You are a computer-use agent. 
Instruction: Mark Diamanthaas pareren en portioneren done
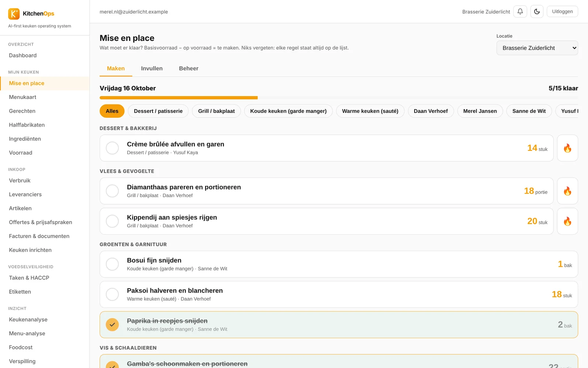[112, 191]
